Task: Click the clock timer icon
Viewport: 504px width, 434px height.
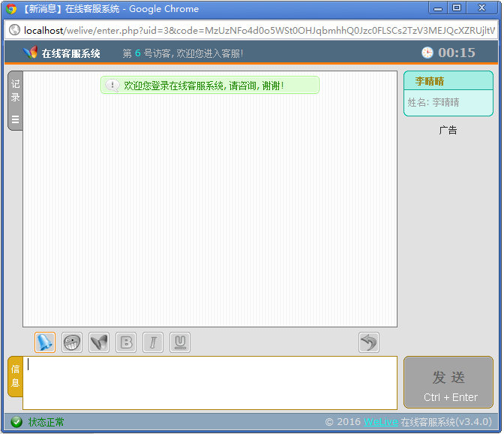Action: pyautogui.click(x=427, y=53)
